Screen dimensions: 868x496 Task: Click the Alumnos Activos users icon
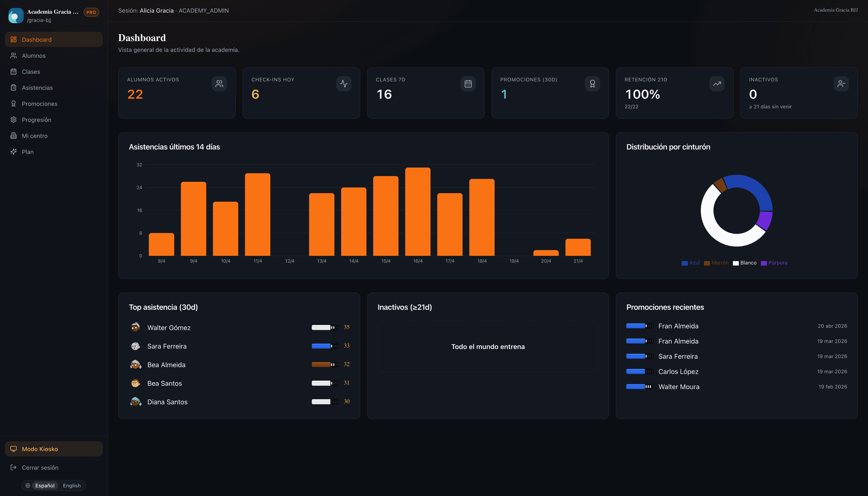(219, 84)
